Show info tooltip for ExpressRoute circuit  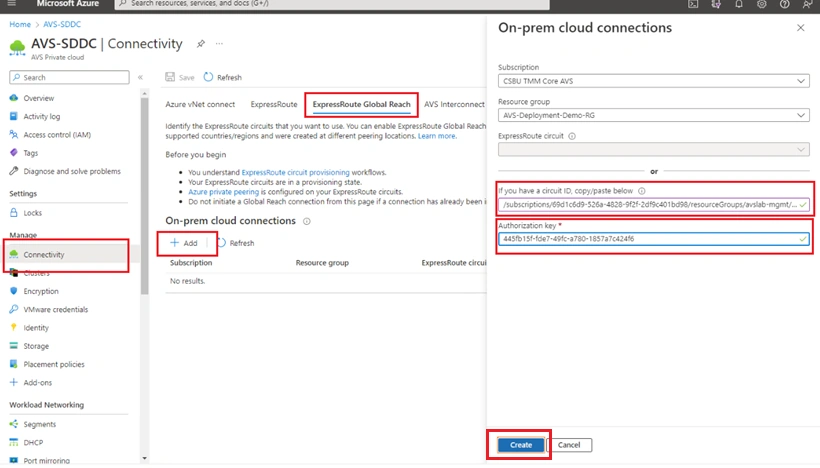[572, 136]
